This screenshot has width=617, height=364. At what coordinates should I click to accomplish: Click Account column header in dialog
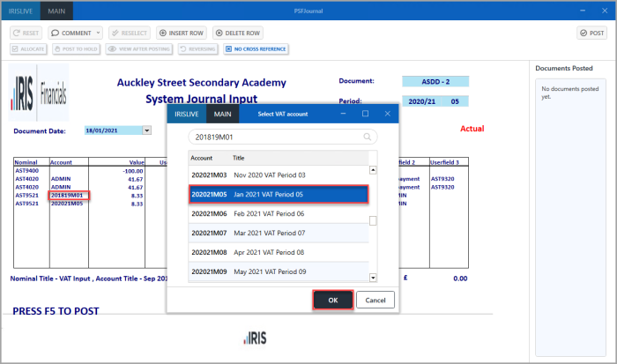[202, 158]
